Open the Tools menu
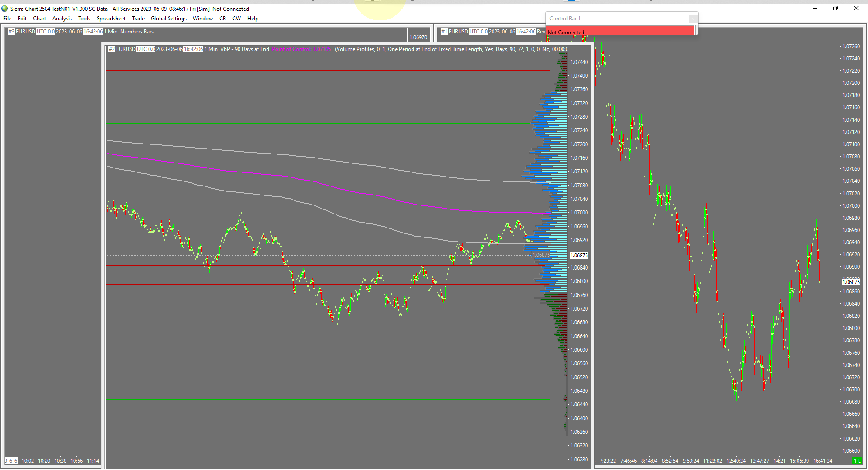Screen dimensions: 868x470 pos(84,19)
